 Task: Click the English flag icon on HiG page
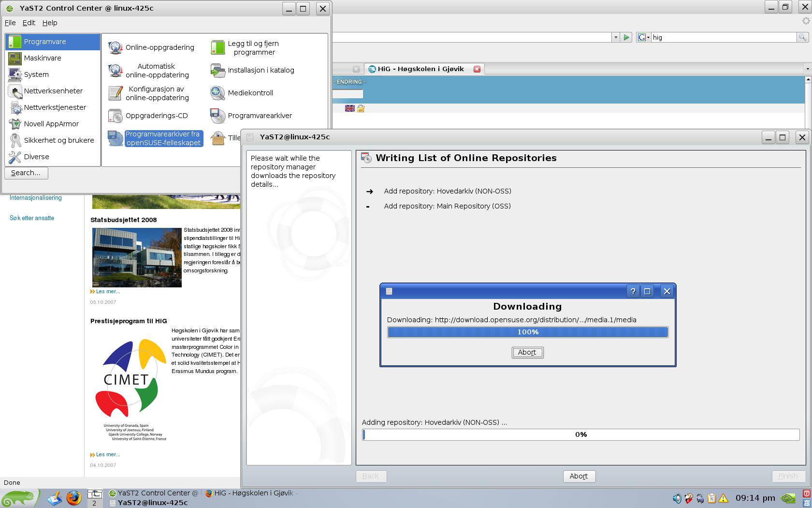pyautogui.click(x=350, y=108)
